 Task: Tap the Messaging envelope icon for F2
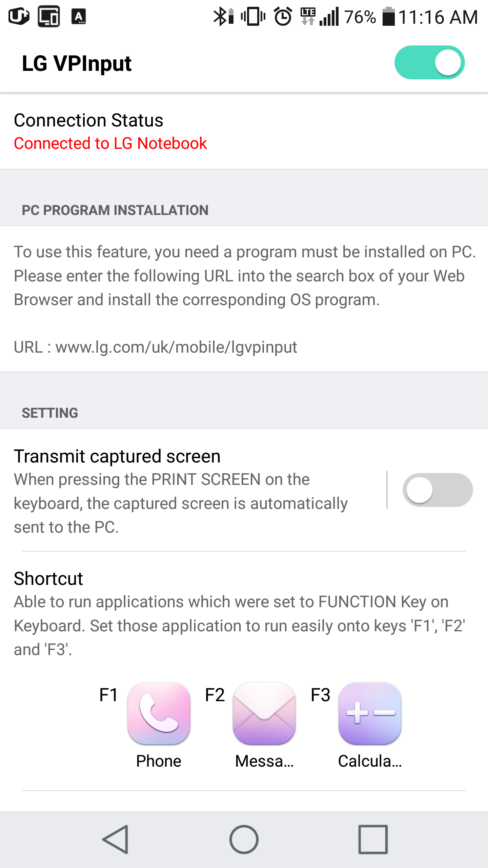pos(264,713)
